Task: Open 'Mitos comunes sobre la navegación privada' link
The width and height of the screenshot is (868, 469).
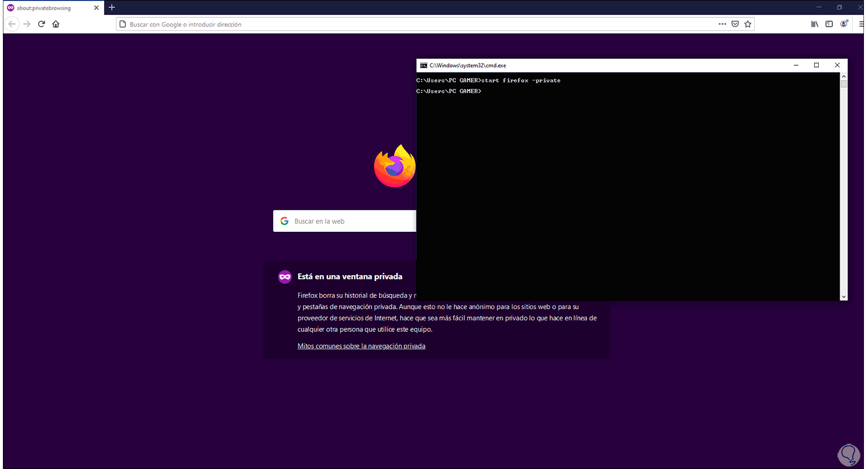Action: point(361,346)
